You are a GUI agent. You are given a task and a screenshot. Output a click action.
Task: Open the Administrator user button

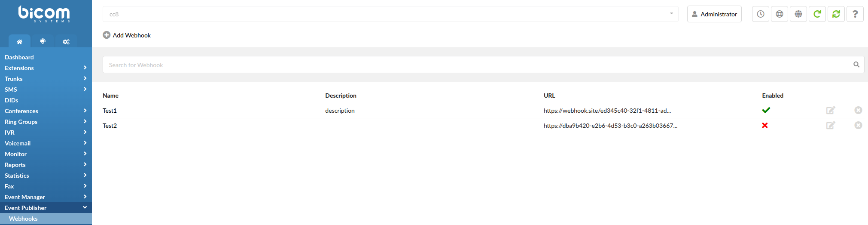click(714, 14)
